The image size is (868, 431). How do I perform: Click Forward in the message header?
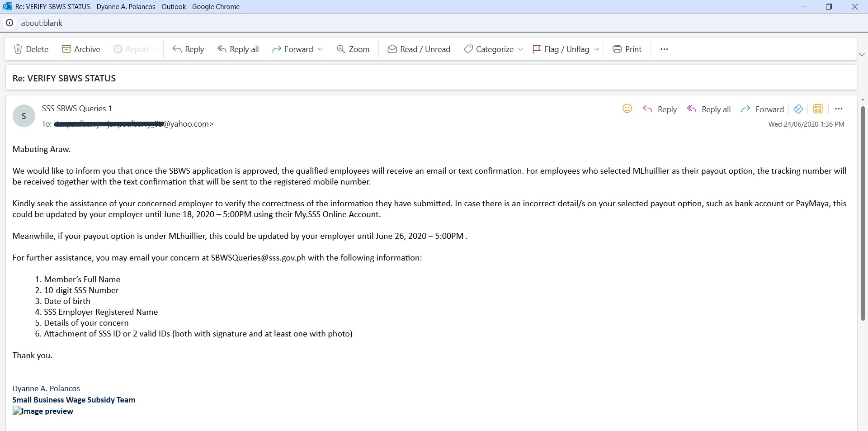point(763,109)
